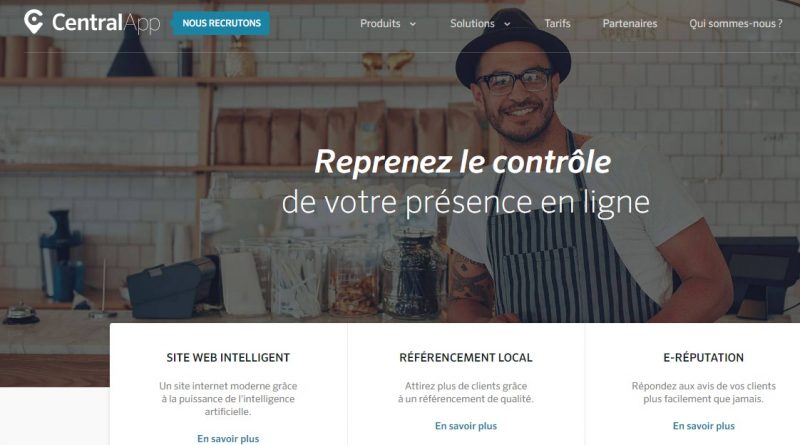Expand the chevron next to Produits

coord(413,24)
